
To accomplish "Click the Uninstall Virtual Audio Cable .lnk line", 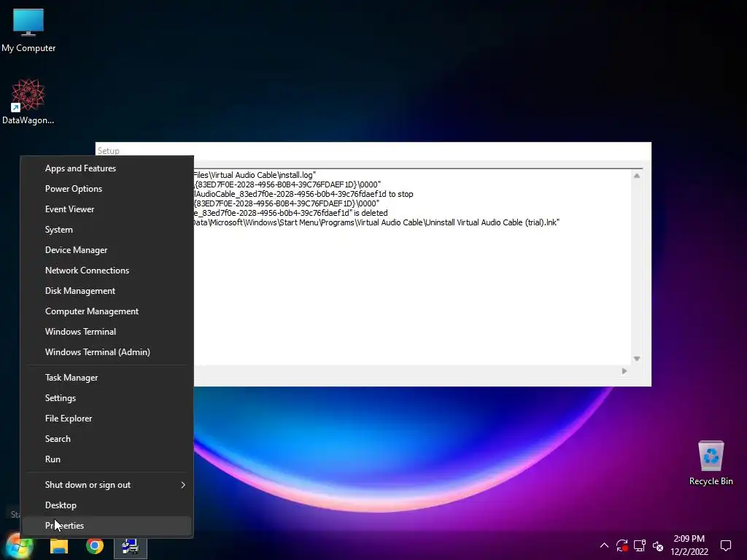I will (376, 222).
